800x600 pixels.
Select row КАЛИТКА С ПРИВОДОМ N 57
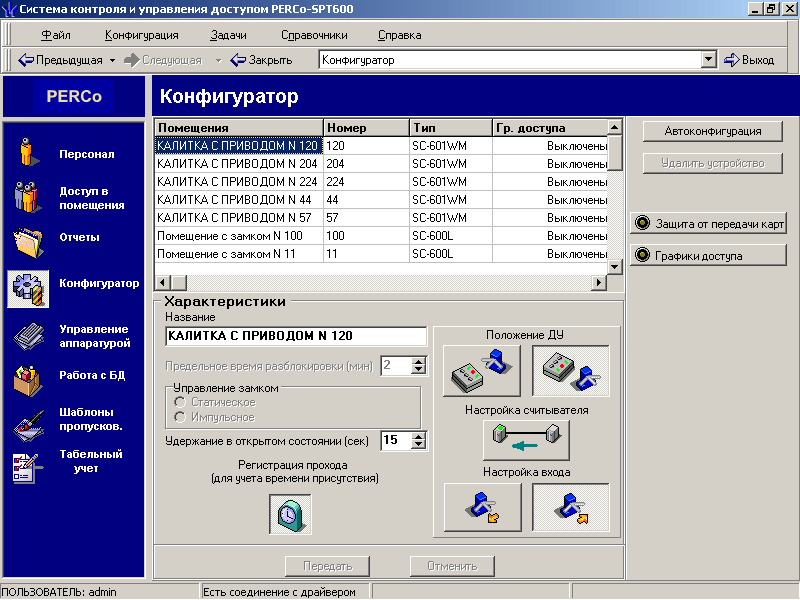pyautogui.click(x=381, y=218)
